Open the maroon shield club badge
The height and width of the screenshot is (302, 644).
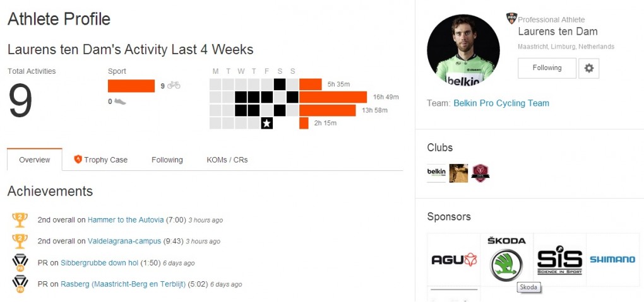click(x=480, y=173)
